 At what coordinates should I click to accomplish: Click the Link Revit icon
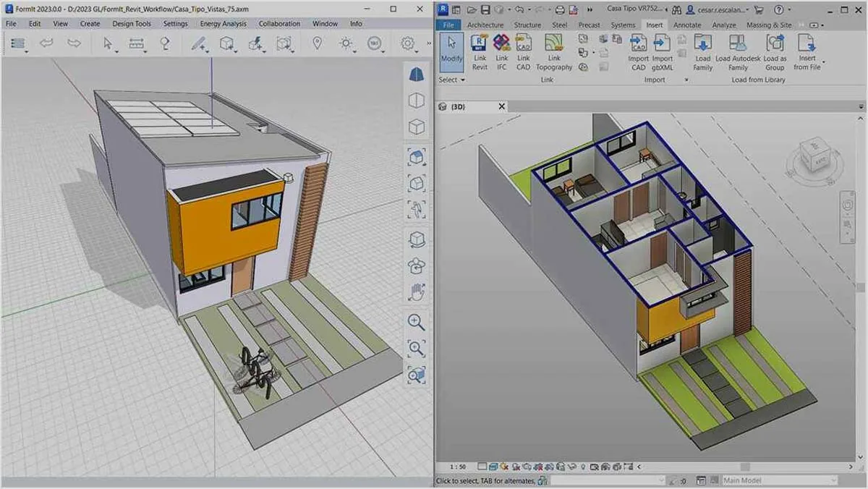click(480, 53)
